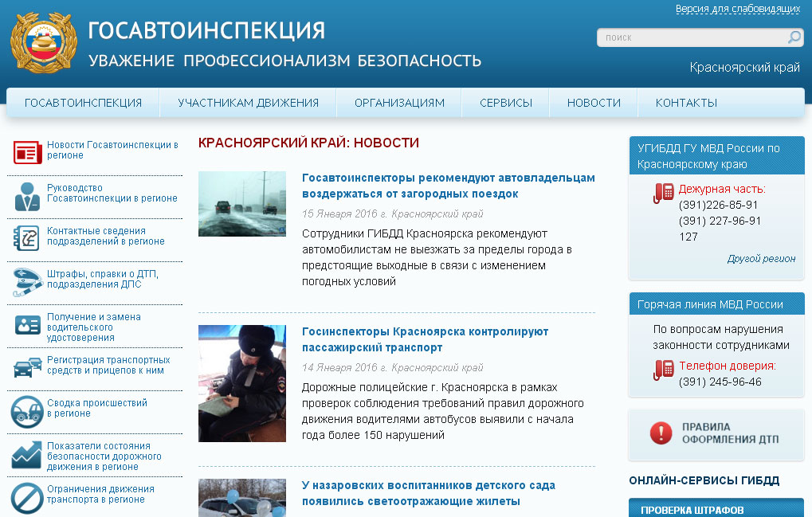Open headline Госинспекторы Красноярска контролируют пассажирский транспорт

coord(426,339)
